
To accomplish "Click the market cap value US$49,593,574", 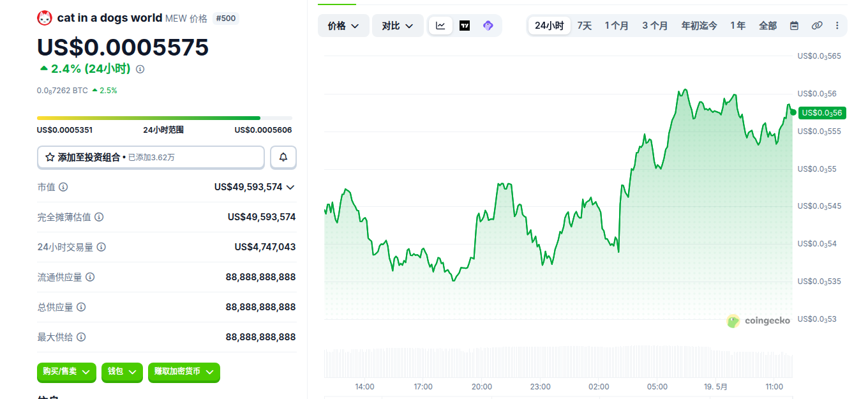I will point(248,187).
